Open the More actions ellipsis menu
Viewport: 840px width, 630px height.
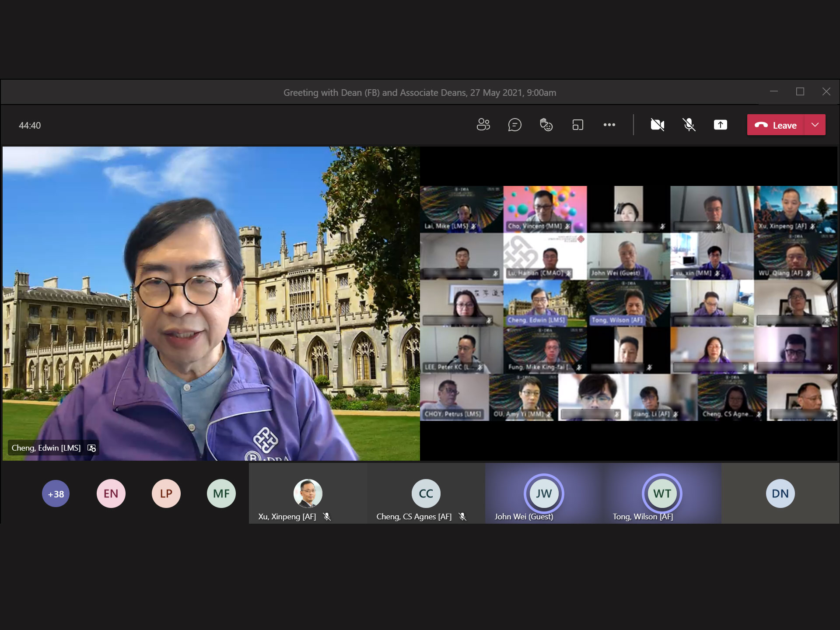pyautogui.click(x=609, y=125)
